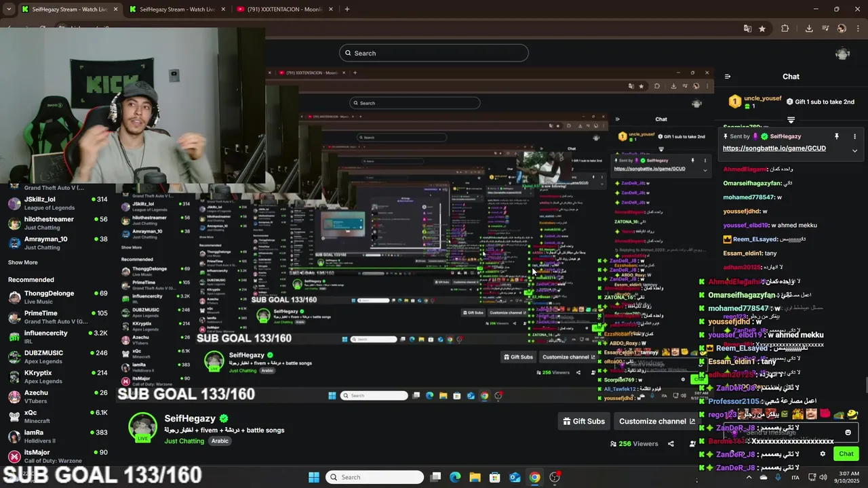Click the Customize channel button
The width and height of the screenshot is (868, 488).
(x=656, y=421)
